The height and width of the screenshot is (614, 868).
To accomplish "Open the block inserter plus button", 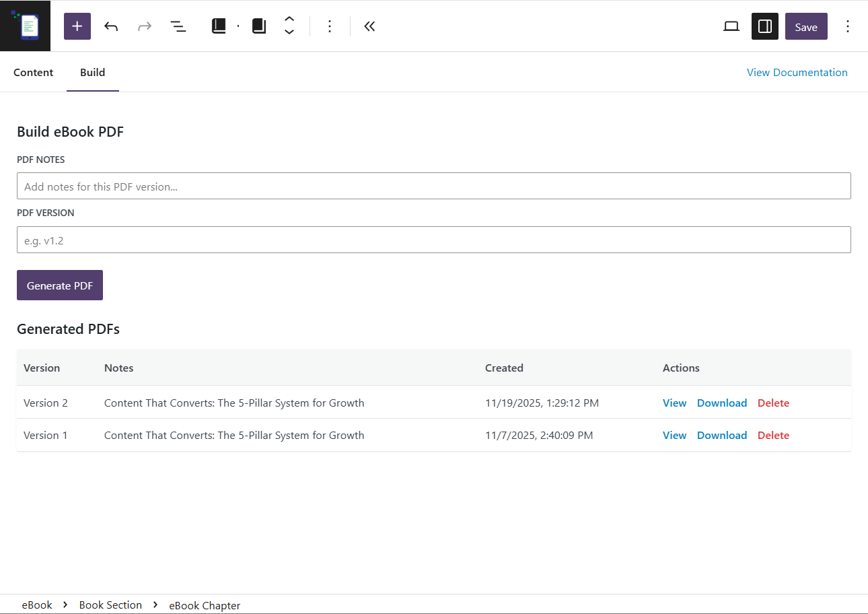I will (77, 26).
